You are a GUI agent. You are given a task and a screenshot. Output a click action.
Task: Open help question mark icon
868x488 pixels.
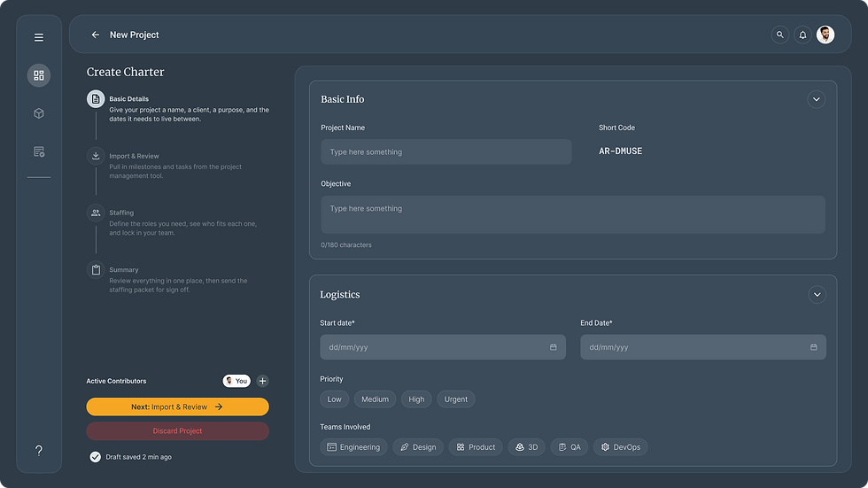(x=39, y=451)
